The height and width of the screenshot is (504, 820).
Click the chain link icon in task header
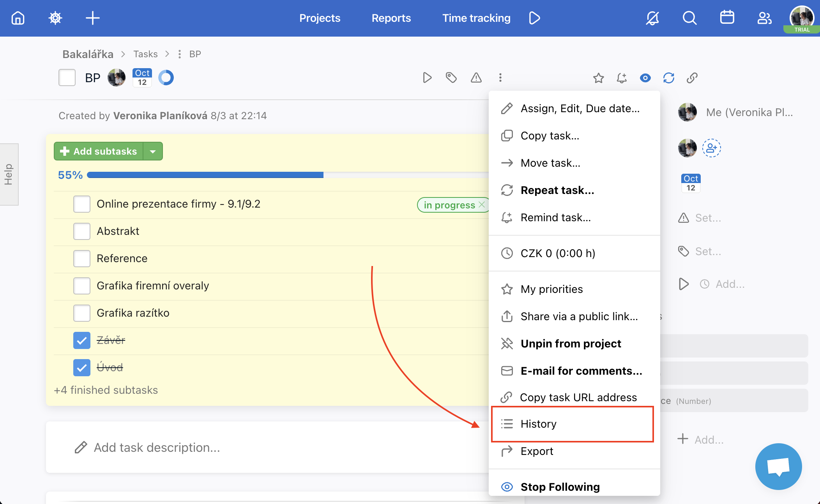[x=692, y=78]
